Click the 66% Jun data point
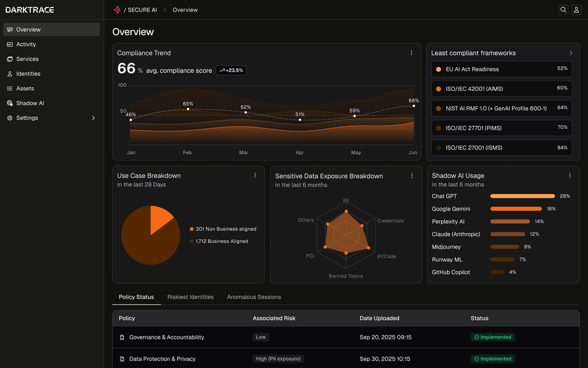This screenshot has width=588, height=368. point(413,106)
